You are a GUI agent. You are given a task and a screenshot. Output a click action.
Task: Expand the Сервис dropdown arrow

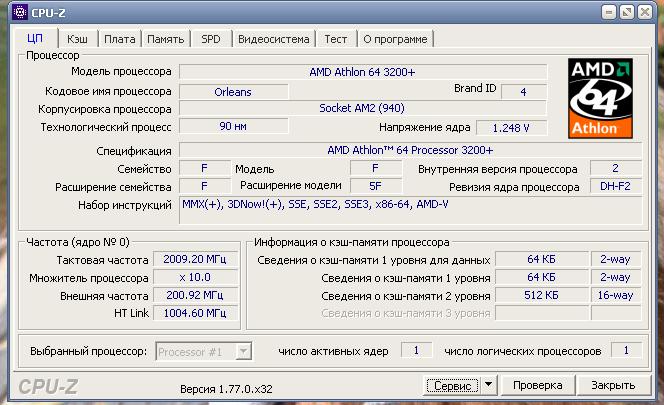pos(489,385)
